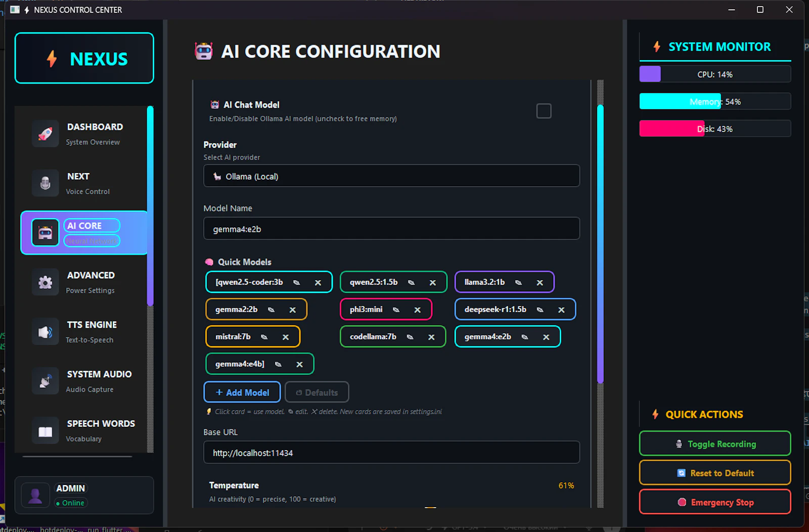The width and height of the screenshot is (809, 532).
Task: Delete the phi3:mini model card
Action: (x=418, y=309)
